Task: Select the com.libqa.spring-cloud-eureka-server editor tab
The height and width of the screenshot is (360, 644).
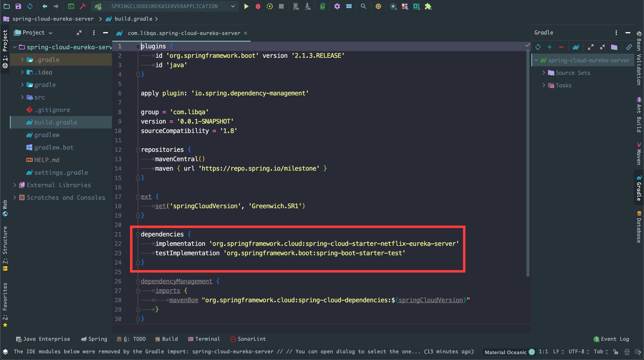Action: click(x=181, y=33)
